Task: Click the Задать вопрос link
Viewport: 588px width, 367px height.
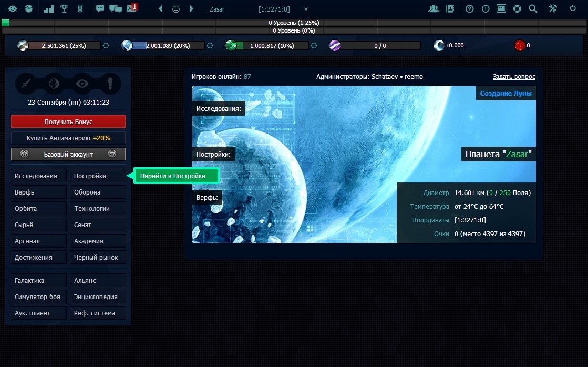Action: (x=514, y=77)
